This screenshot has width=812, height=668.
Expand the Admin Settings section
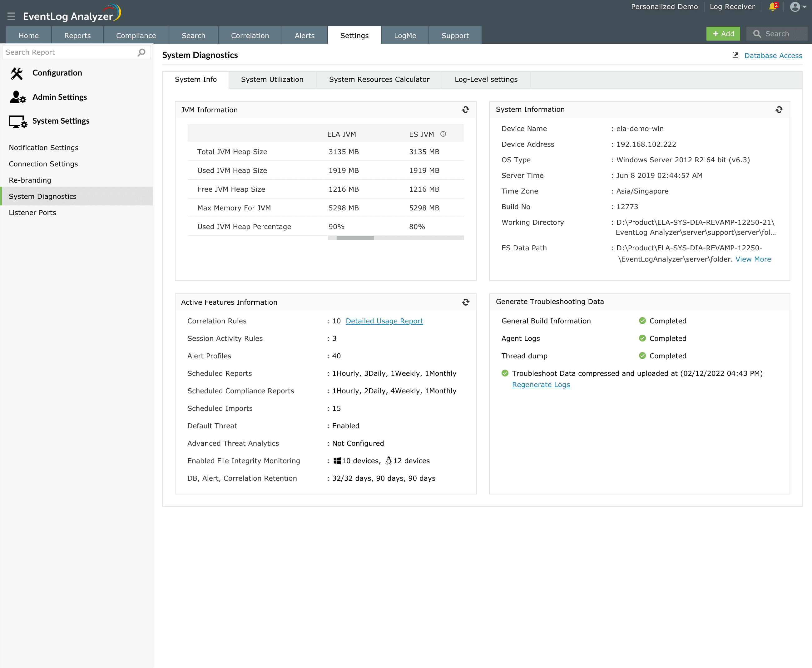[x=59, y=97]
